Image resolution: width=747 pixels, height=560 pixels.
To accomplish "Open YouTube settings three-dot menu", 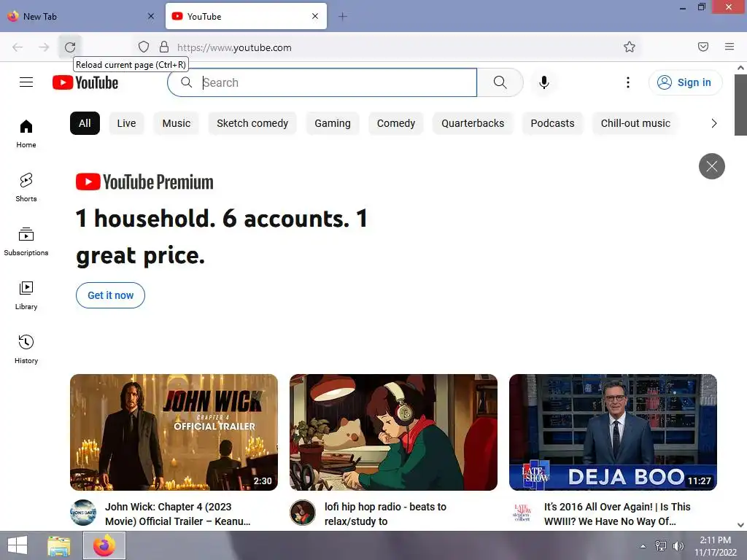I will (x=628, y=82).
